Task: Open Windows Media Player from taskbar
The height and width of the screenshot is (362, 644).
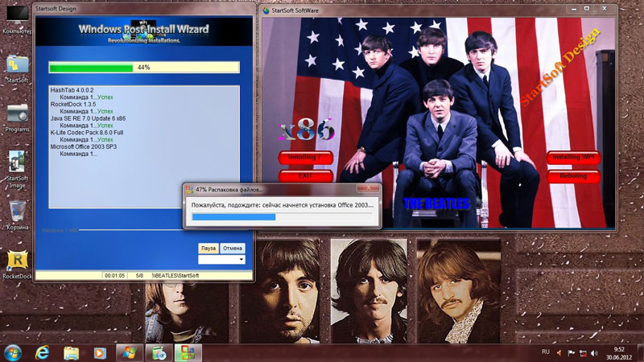Action: click(99, 352)
